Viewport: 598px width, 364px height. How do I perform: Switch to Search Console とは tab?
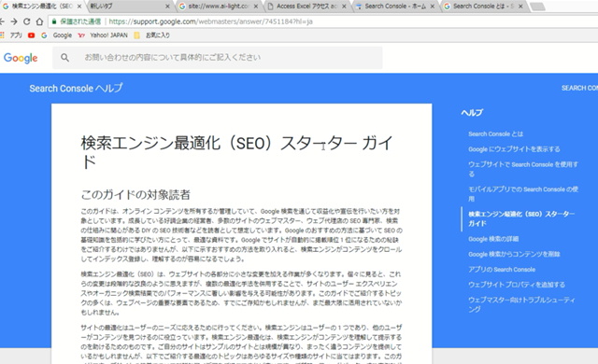click(483, 7)
